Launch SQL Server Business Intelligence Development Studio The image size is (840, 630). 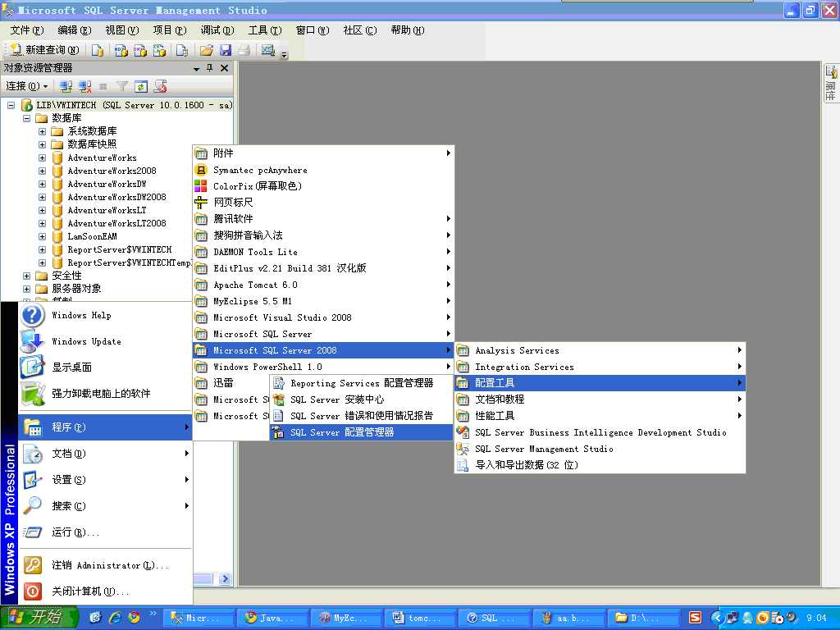click(600, 432)
